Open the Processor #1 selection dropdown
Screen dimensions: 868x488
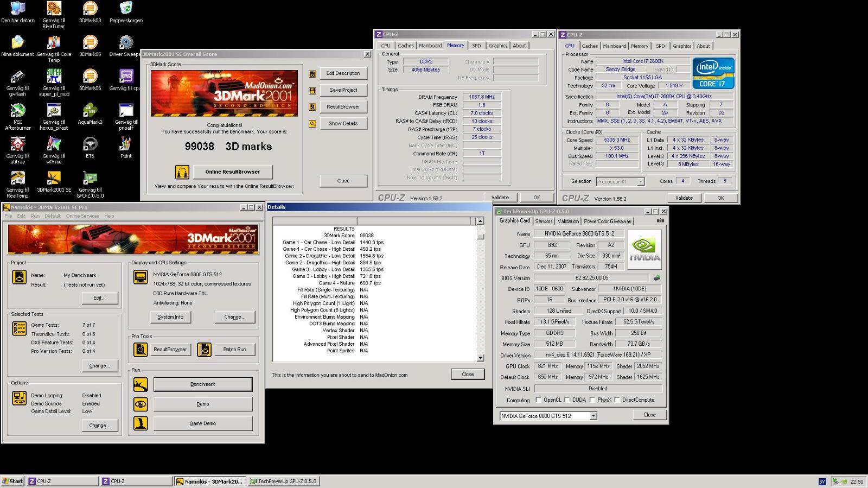coord(641,181)
